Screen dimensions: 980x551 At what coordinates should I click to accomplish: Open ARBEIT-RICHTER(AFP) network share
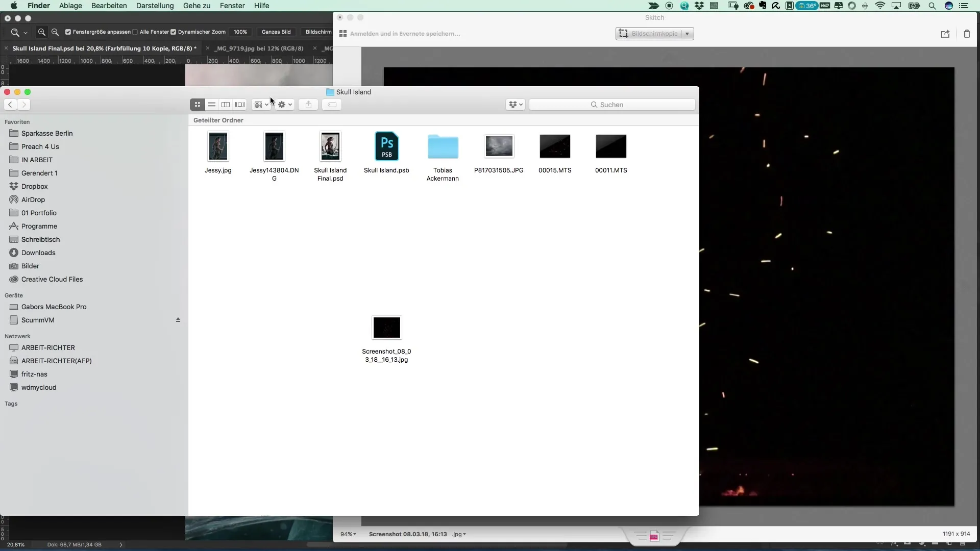point(56,361)
